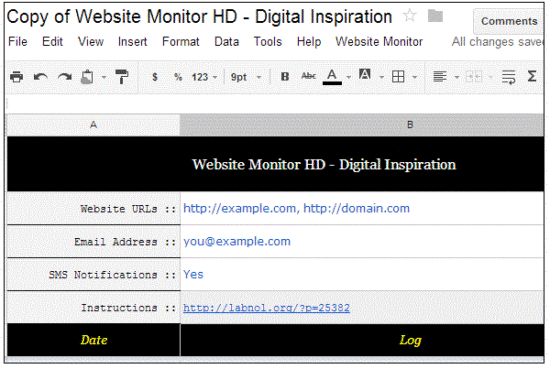Viewport: 550px width, 369px height.
Task: Open the Format menu
Action: click(x=180, y=42)
